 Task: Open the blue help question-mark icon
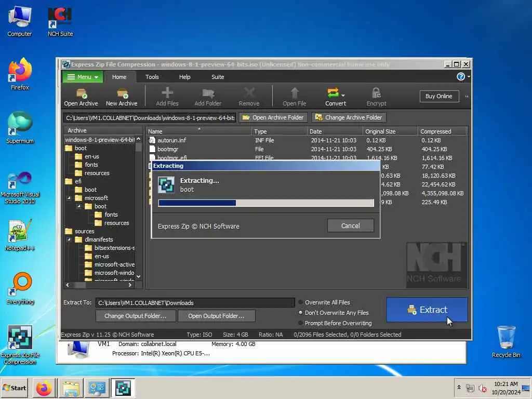point(460,77)
